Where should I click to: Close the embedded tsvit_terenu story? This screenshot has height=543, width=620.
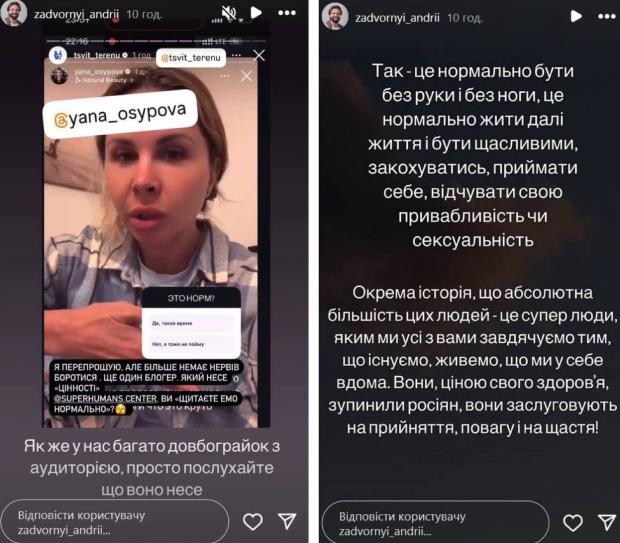[259, 55]
